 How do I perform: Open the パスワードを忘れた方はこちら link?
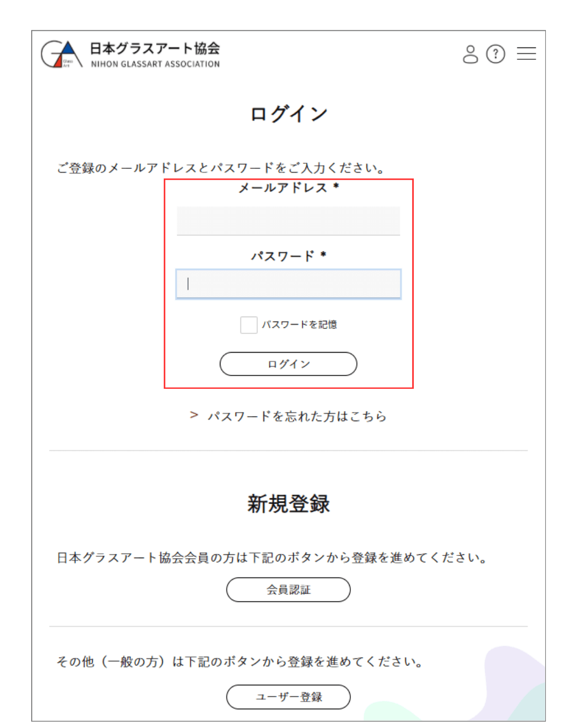tap(297, 416)
